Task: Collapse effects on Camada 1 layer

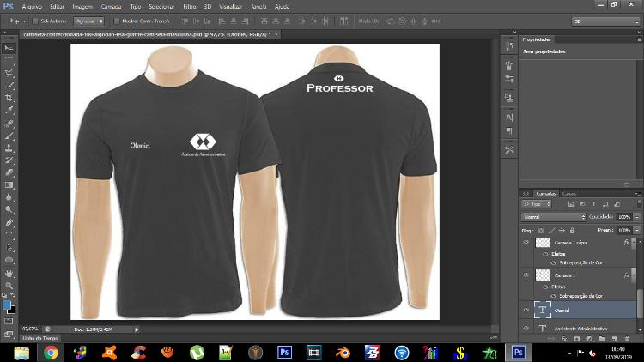Action: tap(634, 275)
